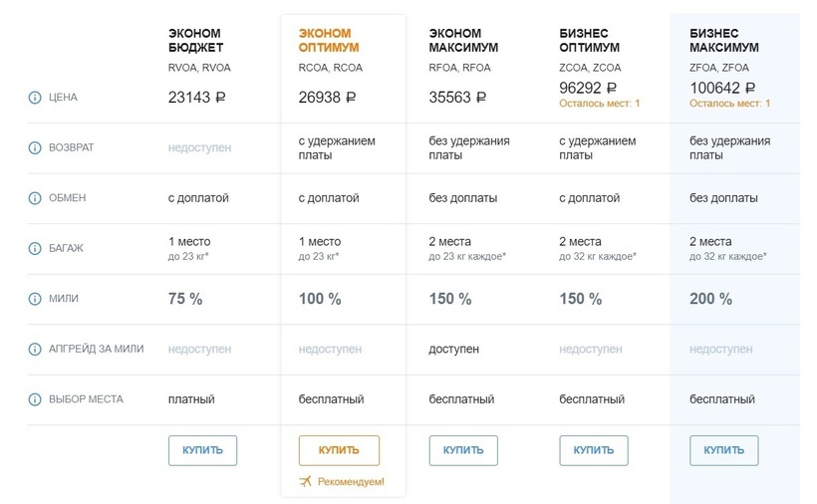
Task: Click the info icon next to БАГАЖ
Action: click(35, 249)
